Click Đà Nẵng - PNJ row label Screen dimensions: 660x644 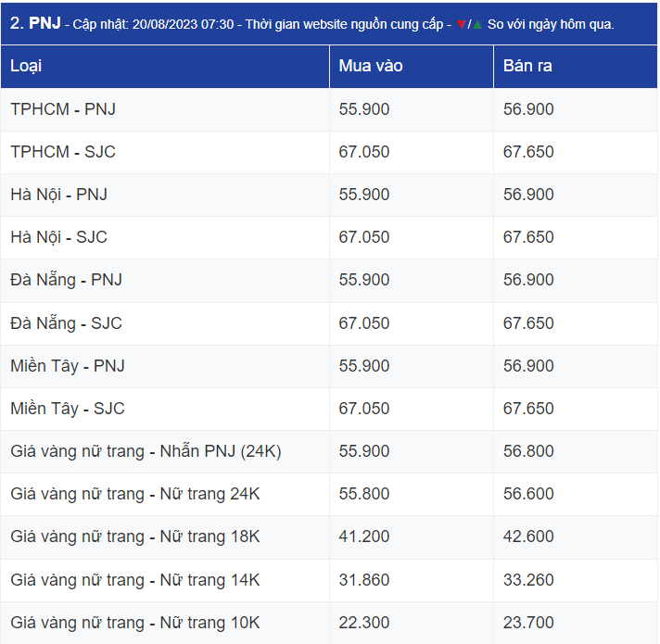pos(66,280)
